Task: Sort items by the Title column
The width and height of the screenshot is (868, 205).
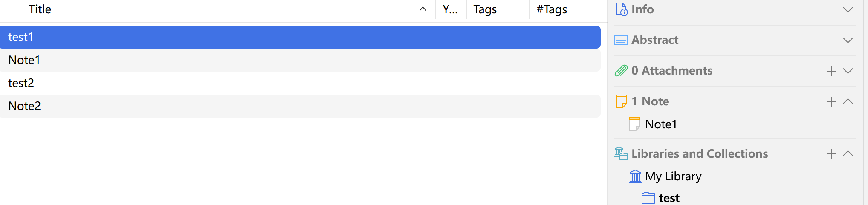Action: tap(217, 9)
